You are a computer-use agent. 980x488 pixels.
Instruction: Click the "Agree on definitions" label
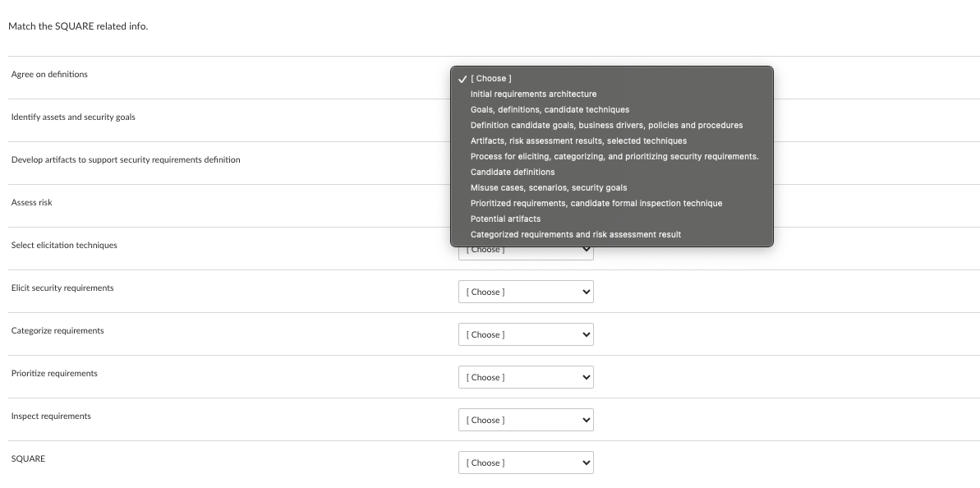(x=48, y=74)
